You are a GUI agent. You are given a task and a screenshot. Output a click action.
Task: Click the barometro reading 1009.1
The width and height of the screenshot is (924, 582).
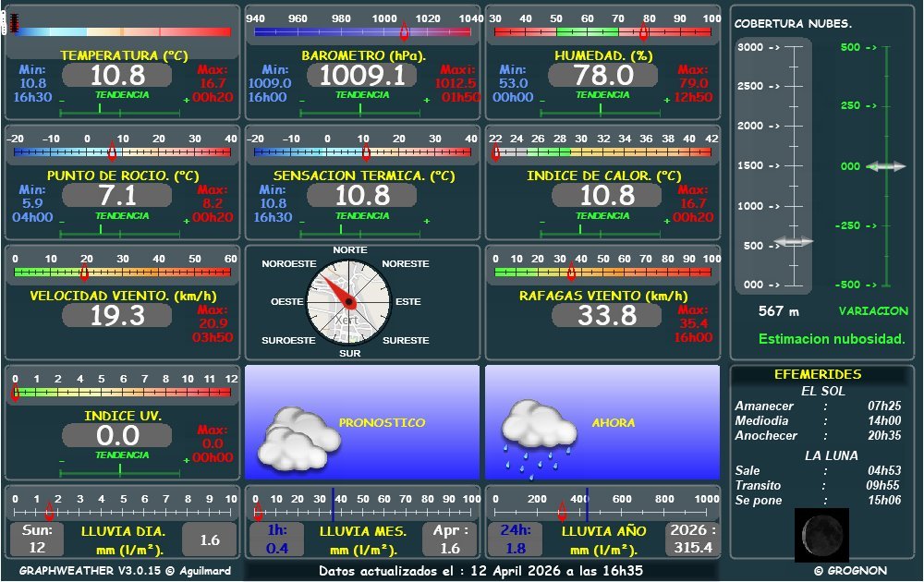(361, 76)
